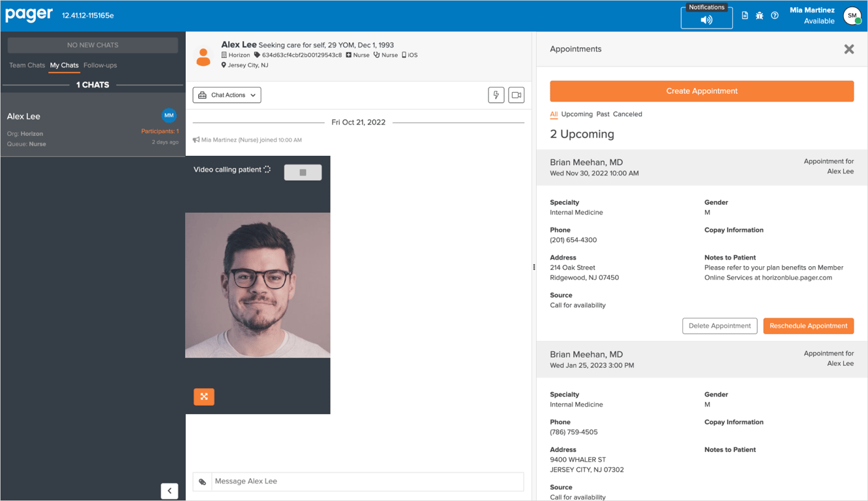This screenshot has height=501, width=868.
Task: Collapse sidebar with left chevron button
Action: click(x=170, y=491)
